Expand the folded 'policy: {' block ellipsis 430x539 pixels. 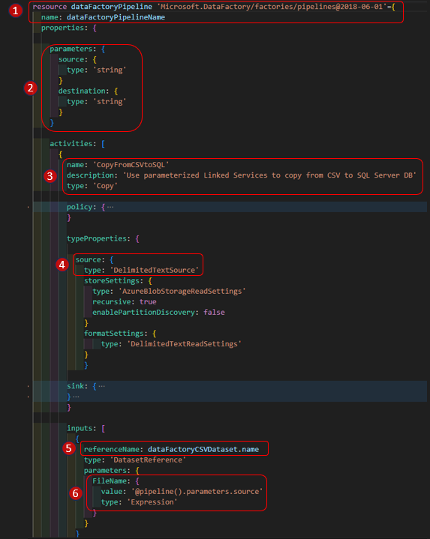(x=110, y=207)
